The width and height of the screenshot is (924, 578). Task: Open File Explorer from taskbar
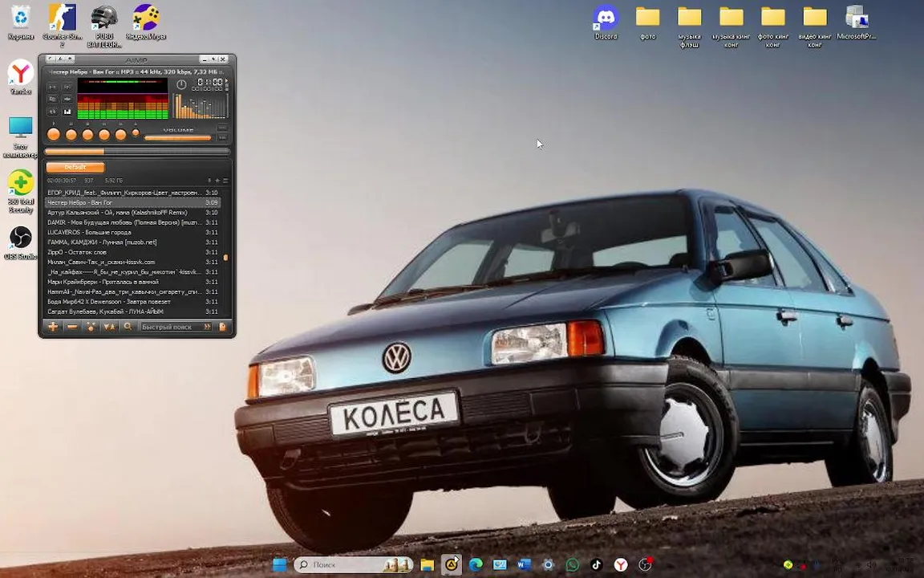428,564
